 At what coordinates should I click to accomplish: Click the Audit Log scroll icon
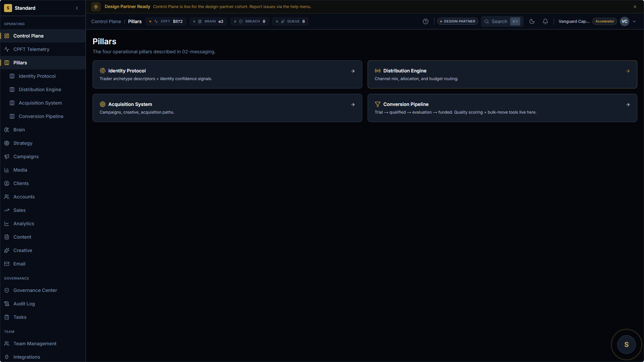pos(7,304)
